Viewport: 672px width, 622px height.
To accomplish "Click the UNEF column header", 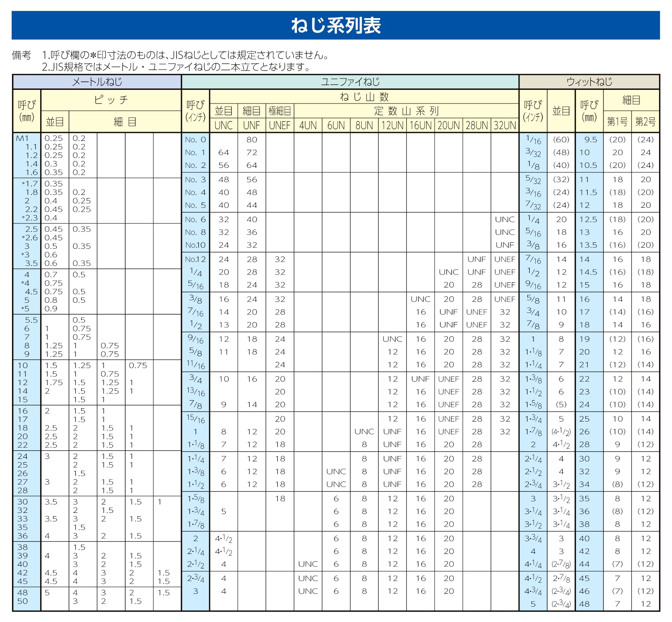I will (280, 125).
